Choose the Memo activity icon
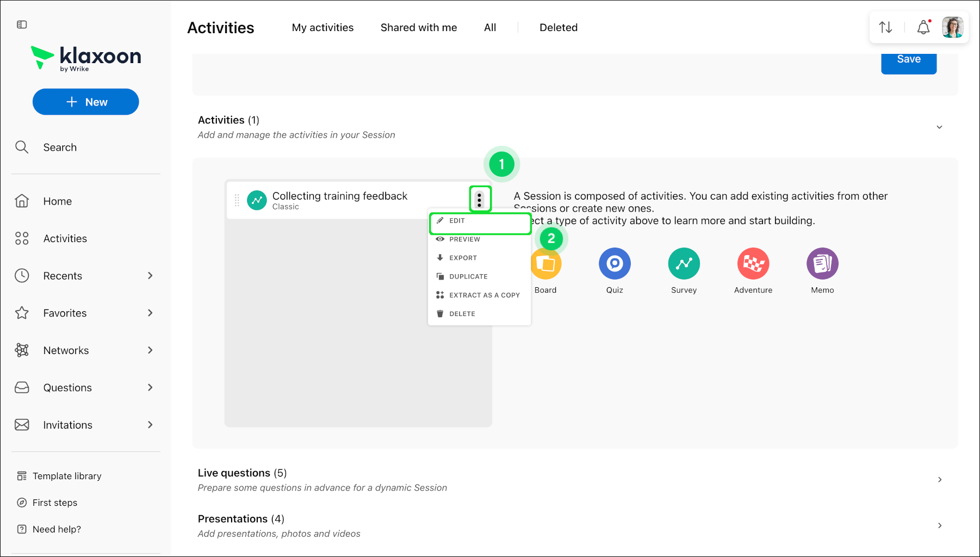The width and height of the screenshot is (980, 557). pyautogui.click(x=822, y=264)
